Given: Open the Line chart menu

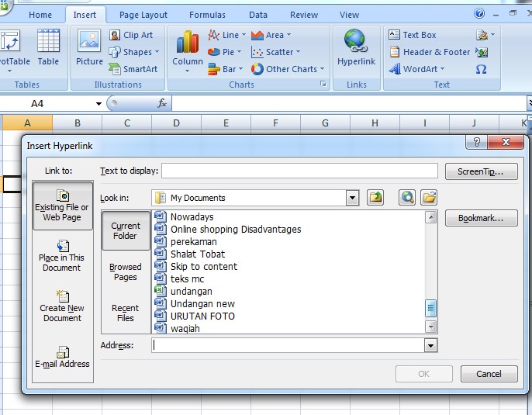Looking at the screenshot, I should point(226,35).
